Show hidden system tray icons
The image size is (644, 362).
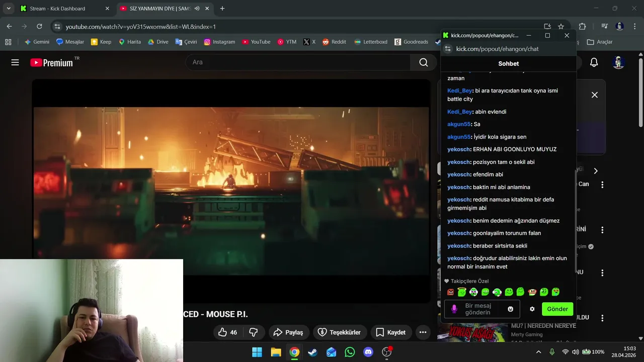(x=539, y=352)
